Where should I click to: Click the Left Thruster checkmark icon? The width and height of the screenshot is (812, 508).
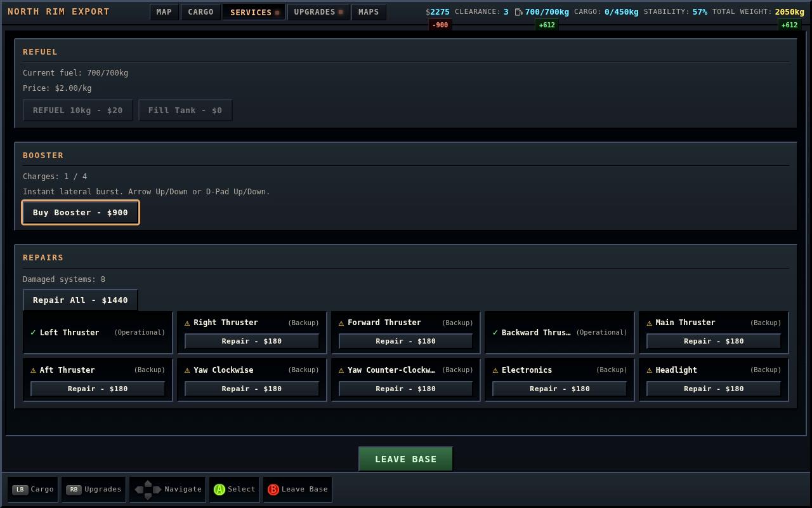coord(33,333)
